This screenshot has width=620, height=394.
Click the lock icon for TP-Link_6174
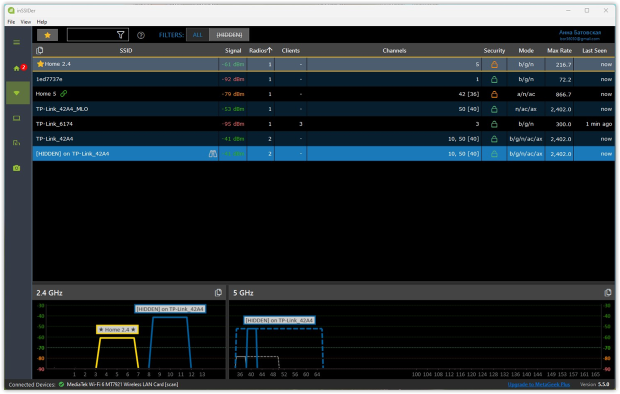494,124
